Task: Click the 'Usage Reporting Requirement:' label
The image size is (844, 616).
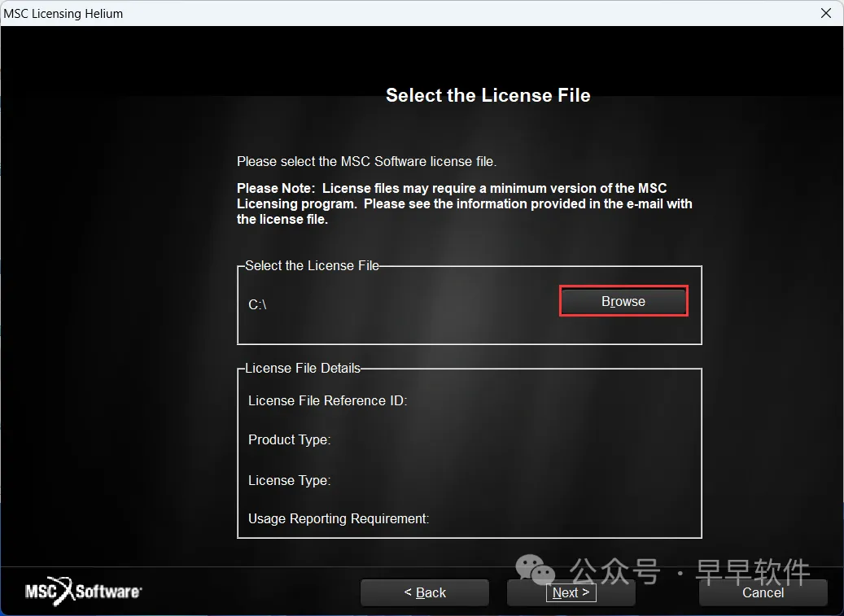Action: pos(338,518)
